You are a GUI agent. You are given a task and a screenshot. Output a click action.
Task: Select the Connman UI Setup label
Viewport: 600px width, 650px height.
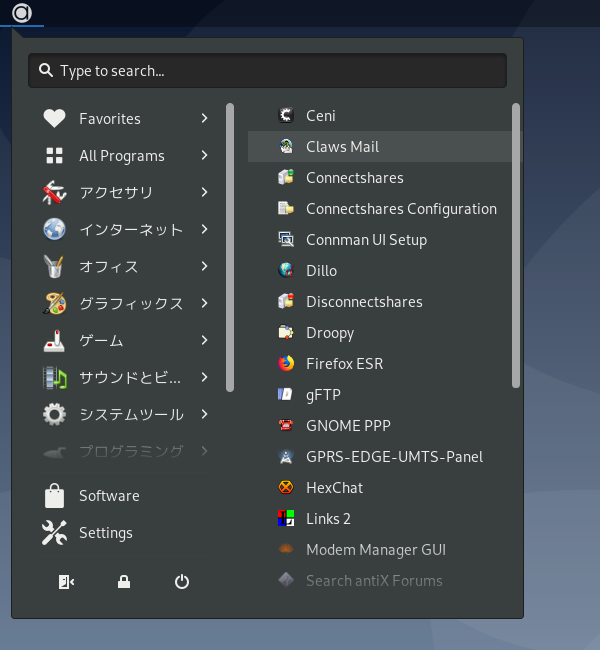coord(367,240)
